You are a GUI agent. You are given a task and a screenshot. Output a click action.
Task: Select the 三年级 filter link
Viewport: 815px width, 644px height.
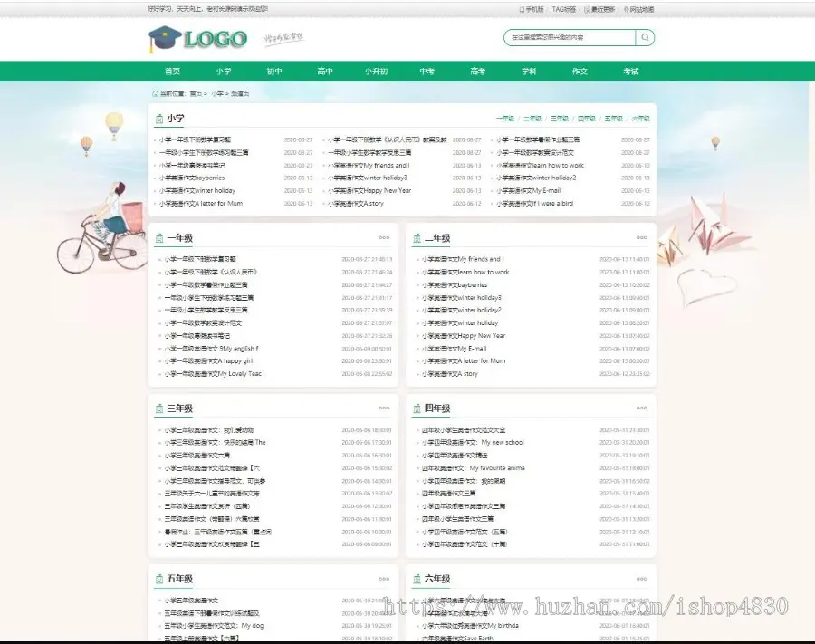[x=560, y=118]
